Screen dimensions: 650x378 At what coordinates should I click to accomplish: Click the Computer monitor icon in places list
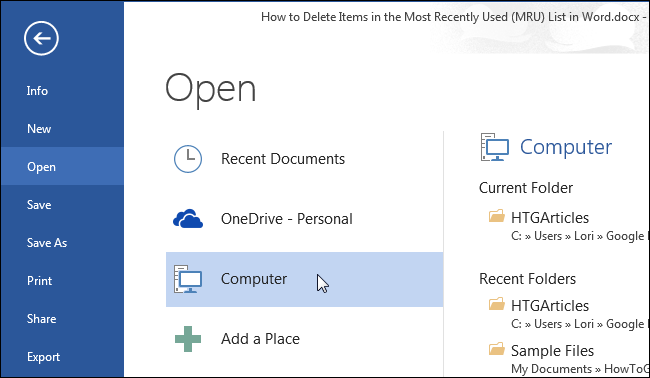188,279
